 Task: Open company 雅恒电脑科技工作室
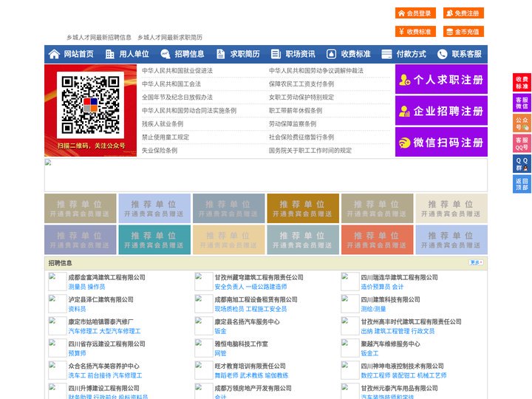coord(241,344)
